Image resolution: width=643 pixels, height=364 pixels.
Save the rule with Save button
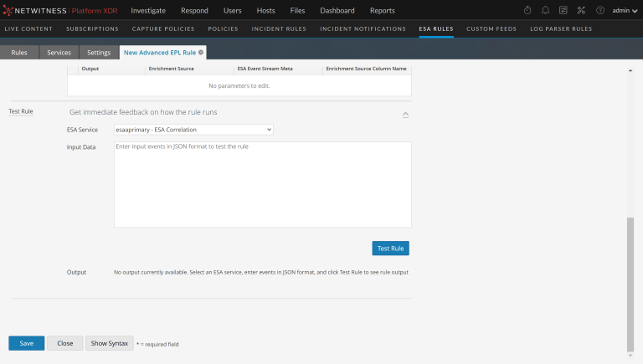pos(27,343)
